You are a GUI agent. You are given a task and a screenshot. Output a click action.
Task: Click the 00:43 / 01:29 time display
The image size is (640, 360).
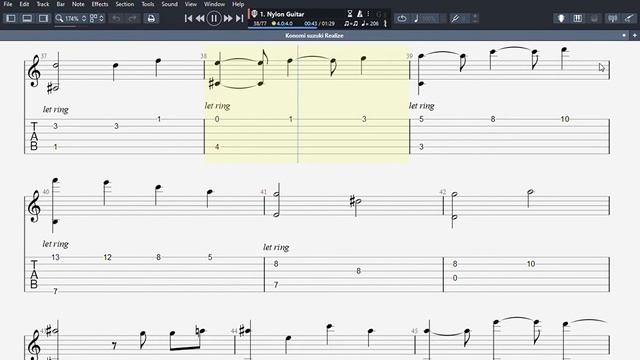320,24
